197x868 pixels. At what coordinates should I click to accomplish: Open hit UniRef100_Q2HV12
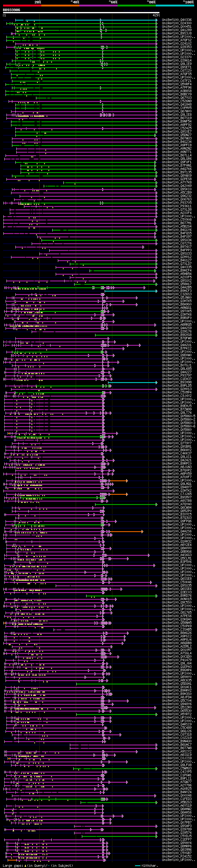176,257
